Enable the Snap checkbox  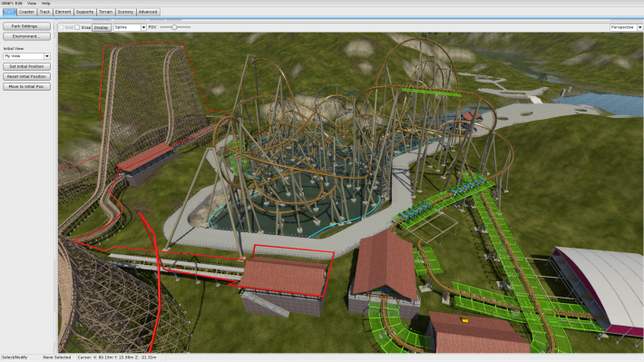click(77, 27)
